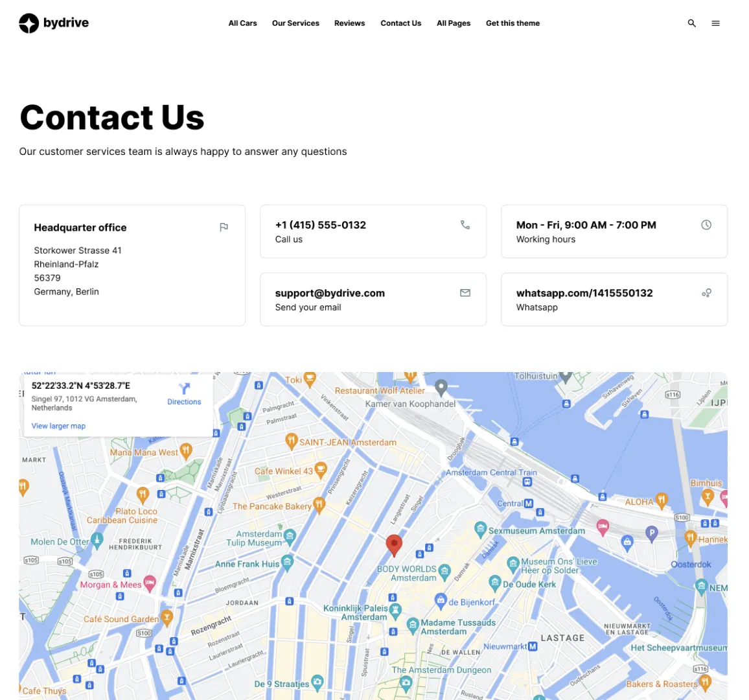Select the Cafe Winkel 43 marker
749x700 pixels.
pos(321,470)
